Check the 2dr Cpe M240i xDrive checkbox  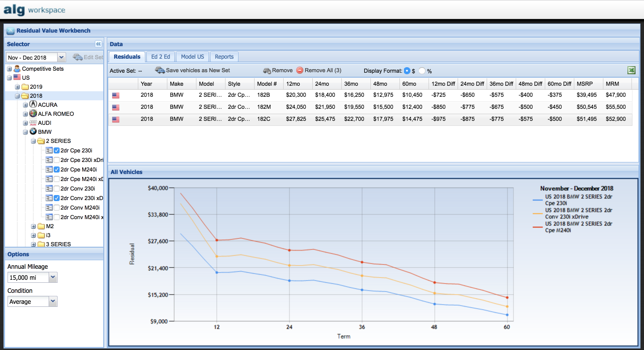tap(57, 179)
